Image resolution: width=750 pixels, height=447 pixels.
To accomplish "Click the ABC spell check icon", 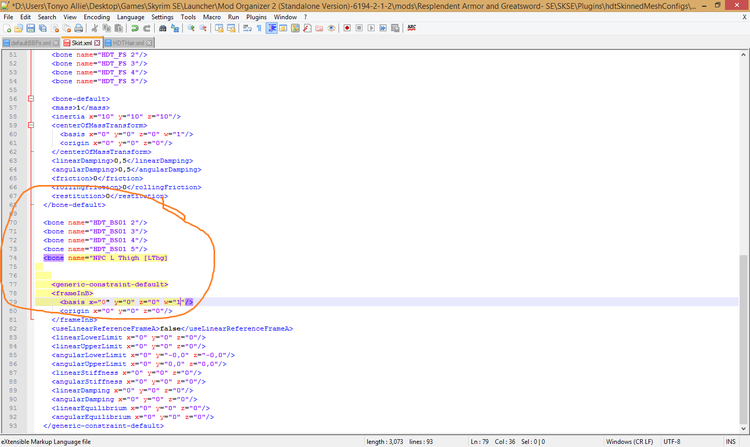I will [x=411, y=29].
